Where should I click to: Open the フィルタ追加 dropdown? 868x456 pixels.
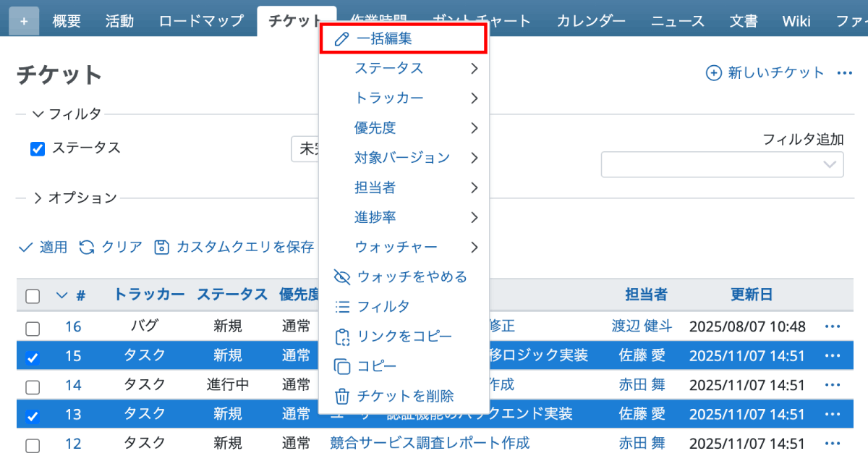pos(722,164)
